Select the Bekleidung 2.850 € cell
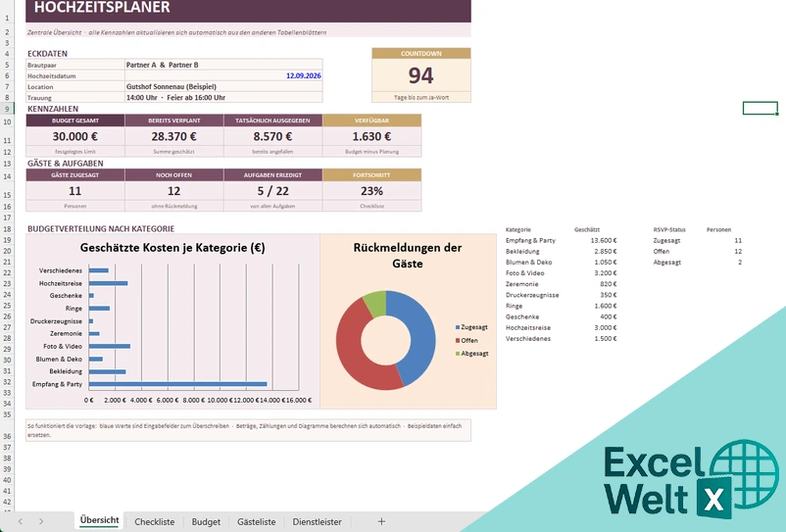786x532 pixels. 606,252
